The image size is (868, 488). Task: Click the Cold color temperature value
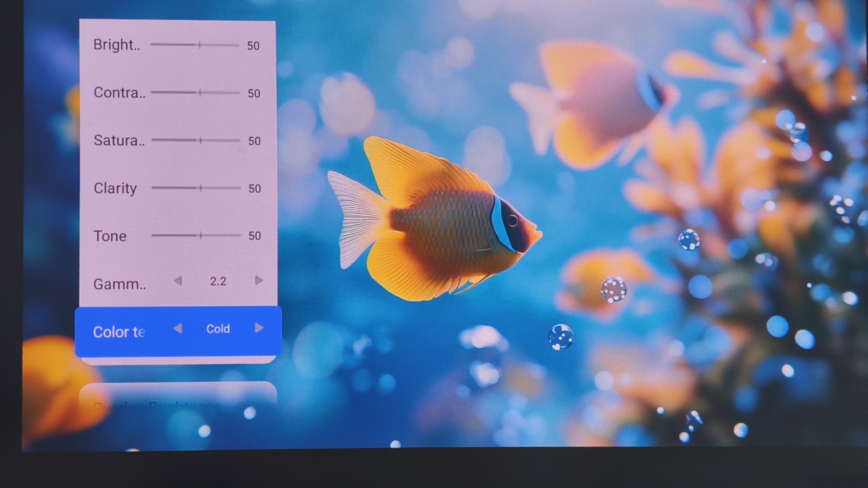pyautogui.click(x=218, y=329)
